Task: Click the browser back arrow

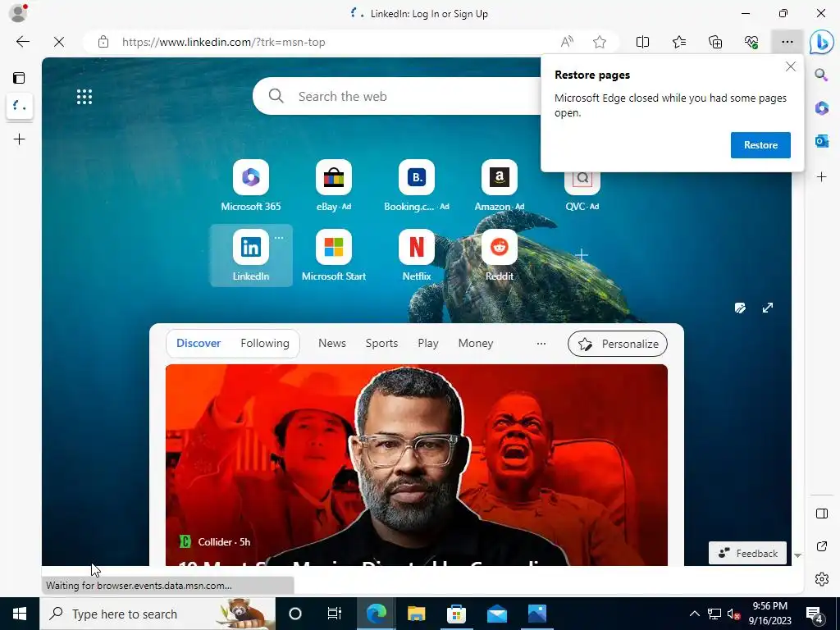Action: pos(22,42)
